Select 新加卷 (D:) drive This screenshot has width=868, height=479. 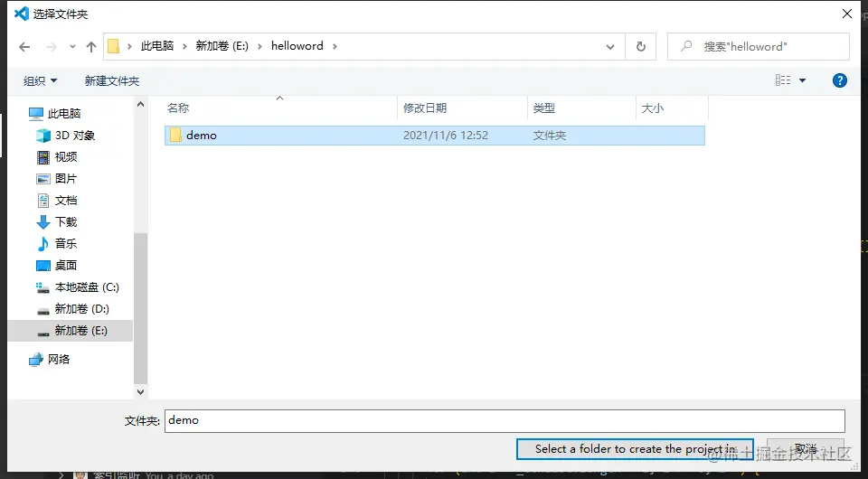pyautogui.click(x=72, y=309)
